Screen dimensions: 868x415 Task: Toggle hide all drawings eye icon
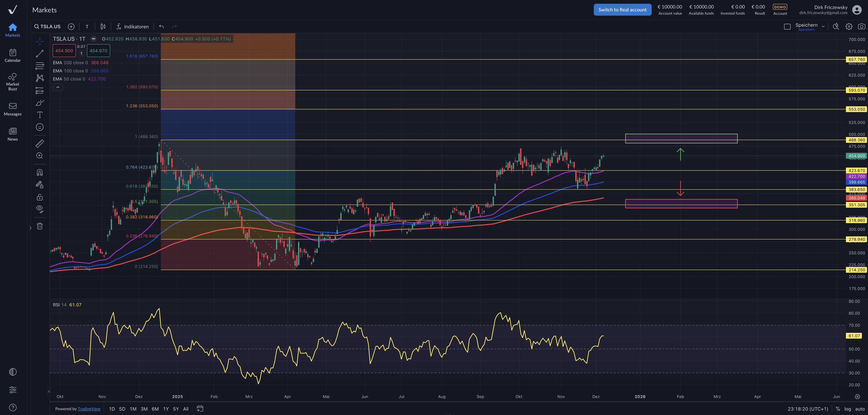coord(40,209)
